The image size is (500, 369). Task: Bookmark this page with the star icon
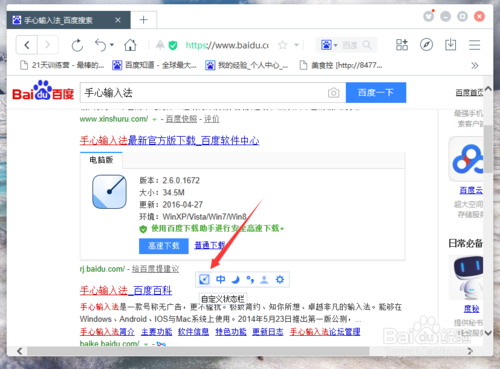point(283,45)
